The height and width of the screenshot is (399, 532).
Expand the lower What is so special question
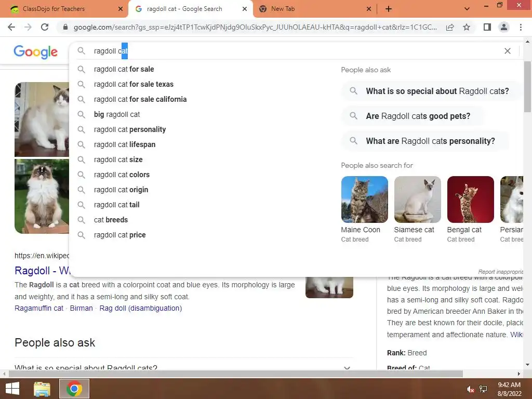pyautogui.click(x=184, y=368)
